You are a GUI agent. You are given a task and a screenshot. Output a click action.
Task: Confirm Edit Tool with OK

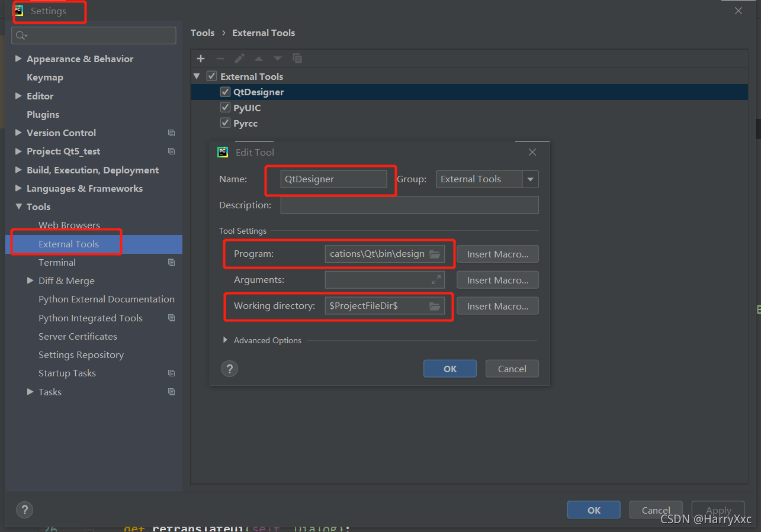tap(450, 369)
